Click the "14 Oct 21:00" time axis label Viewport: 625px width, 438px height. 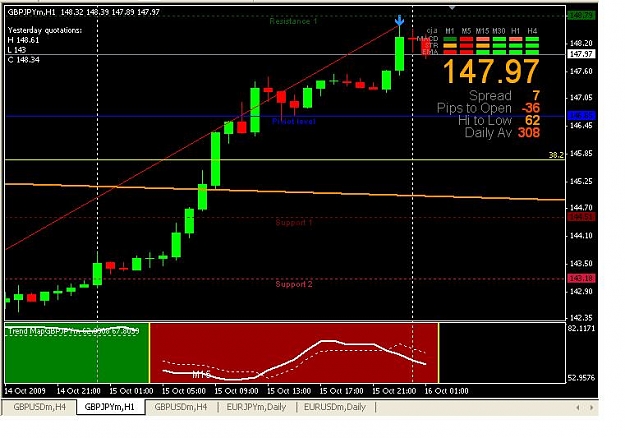click(79, 391)
